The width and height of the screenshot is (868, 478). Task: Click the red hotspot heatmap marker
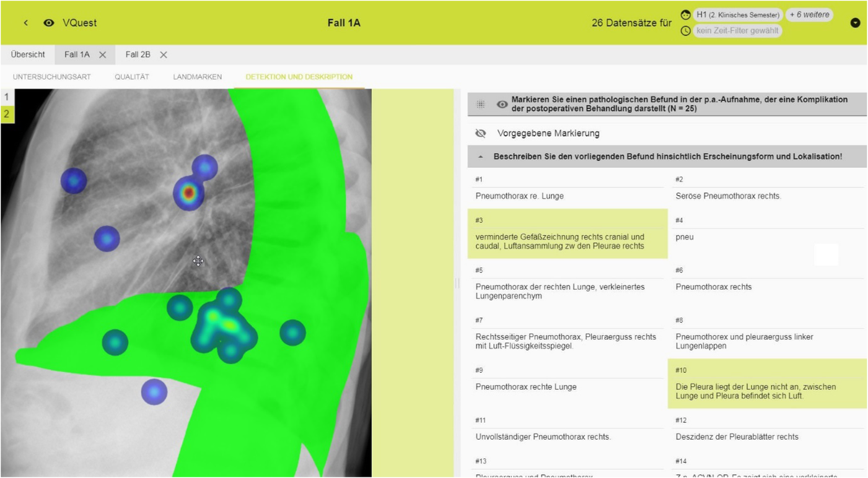coord(189,193)
